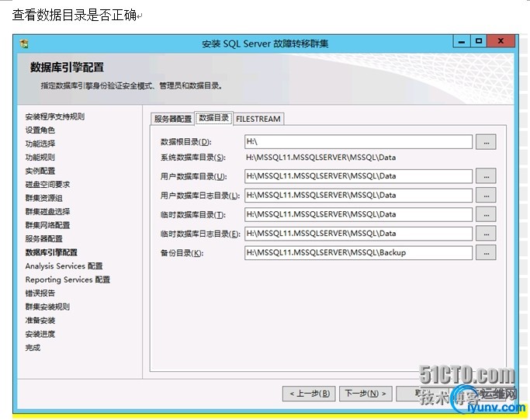This screenshot has width=530, height=420.
Task: Minimize the SQL Server setup window
Action: pos(462,42)
